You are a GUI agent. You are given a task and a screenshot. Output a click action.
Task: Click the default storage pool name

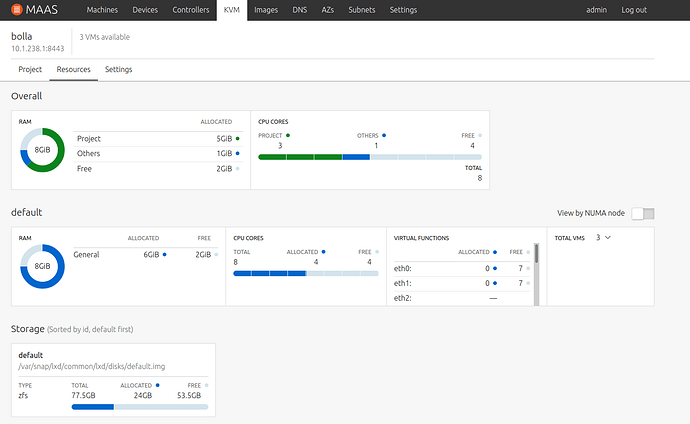pyautogui.click(x=31, y=355)
